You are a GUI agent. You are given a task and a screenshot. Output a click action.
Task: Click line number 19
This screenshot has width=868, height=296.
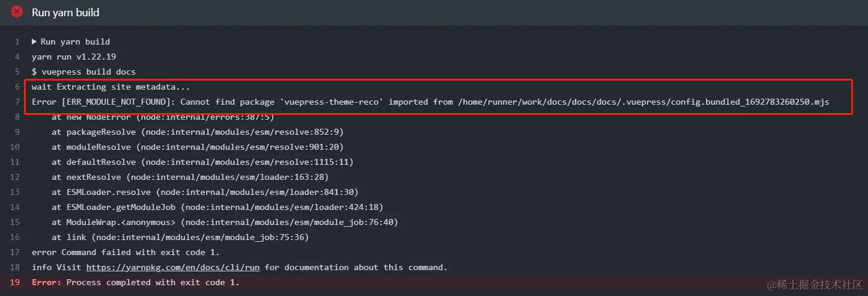15,282
